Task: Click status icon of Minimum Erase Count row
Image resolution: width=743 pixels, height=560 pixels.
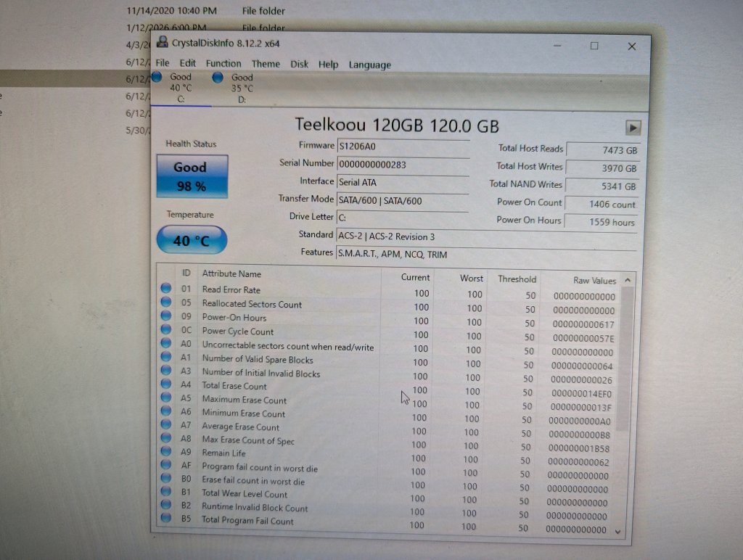Action: (x=166, y=411)
